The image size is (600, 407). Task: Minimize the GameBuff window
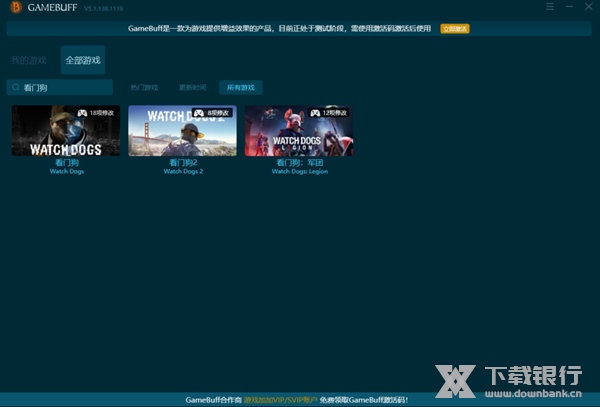click(568, 7)
